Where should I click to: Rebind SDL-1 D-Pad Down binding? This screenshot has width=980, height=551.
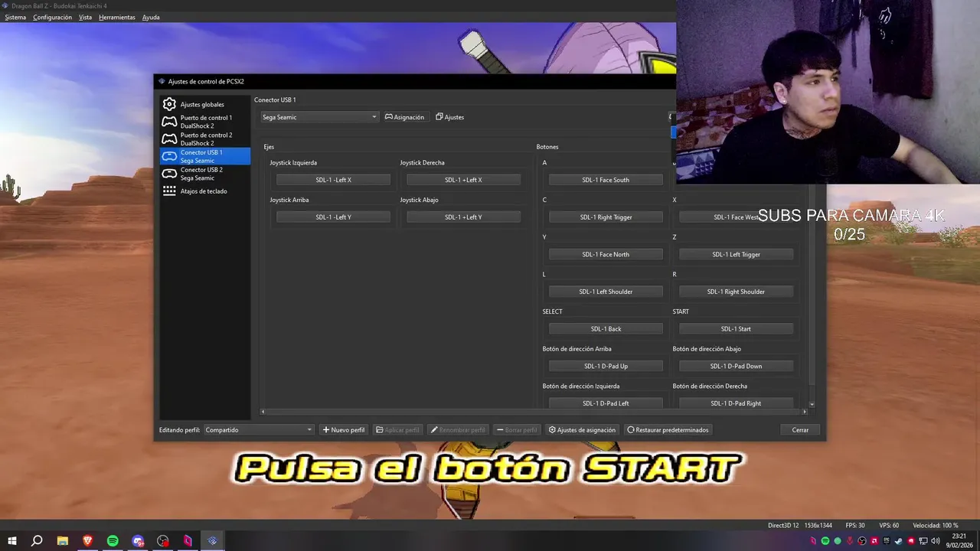(x=736, y=366)
